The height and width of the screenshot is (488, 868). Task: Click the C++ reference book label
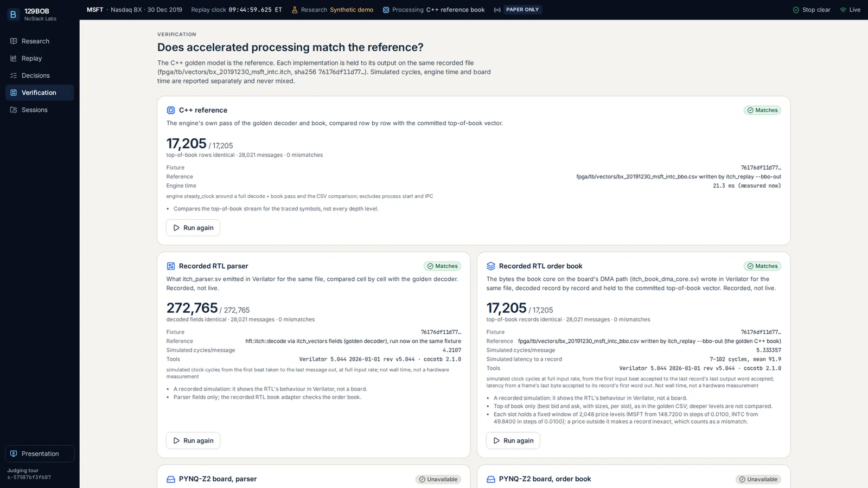[x=455, y=10]
